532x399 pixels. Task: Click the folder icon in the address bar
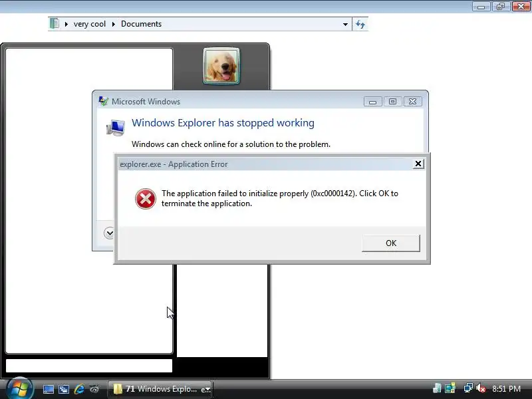point(55,24)
